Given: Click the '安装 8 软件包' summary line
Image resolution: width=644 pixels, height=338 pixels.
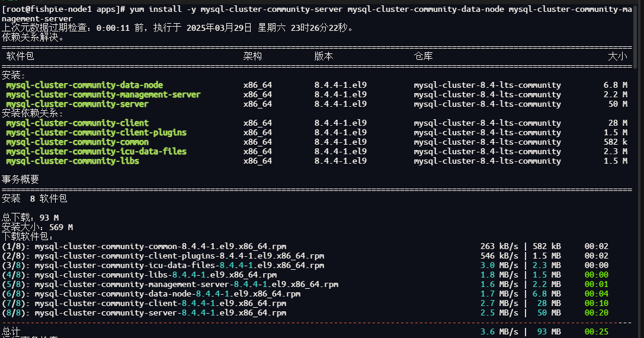Looking at the screenshot, I should [x=34, y=199].
